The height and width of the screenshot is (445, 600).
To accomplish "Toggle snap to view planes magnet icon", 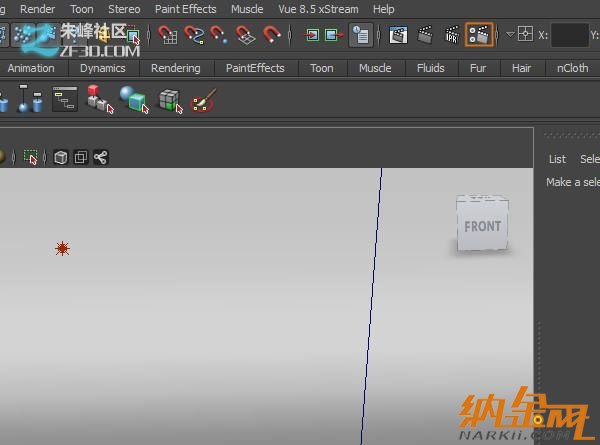I will (245, 35).
